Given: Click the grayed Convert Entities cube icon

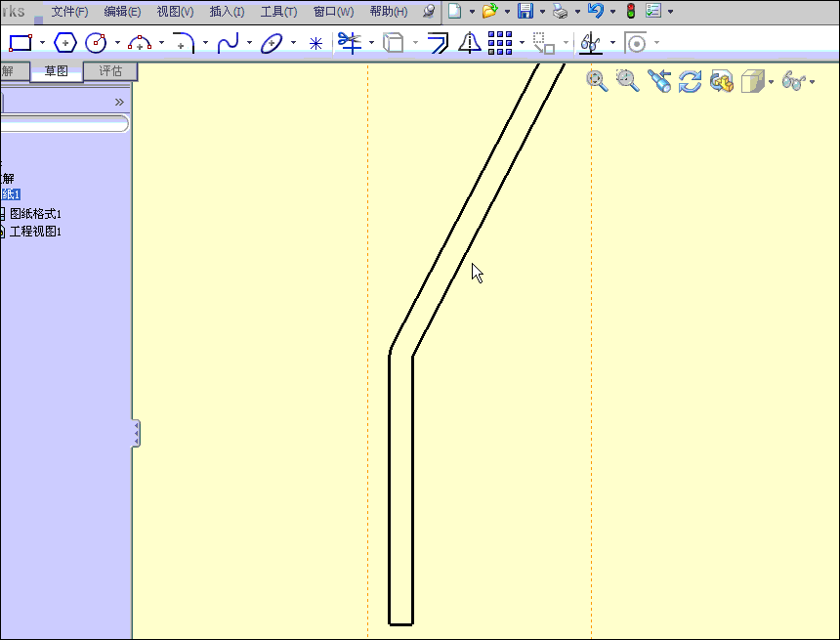Looking at the screenshot, I should click(394, 43).
